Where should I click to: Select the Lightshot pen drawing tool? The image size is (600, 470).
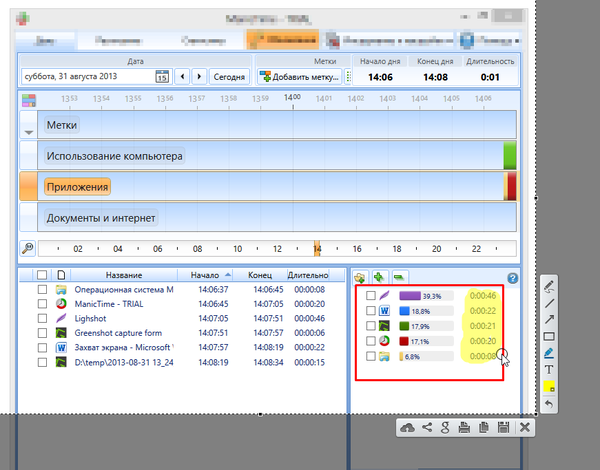[549, 287]
